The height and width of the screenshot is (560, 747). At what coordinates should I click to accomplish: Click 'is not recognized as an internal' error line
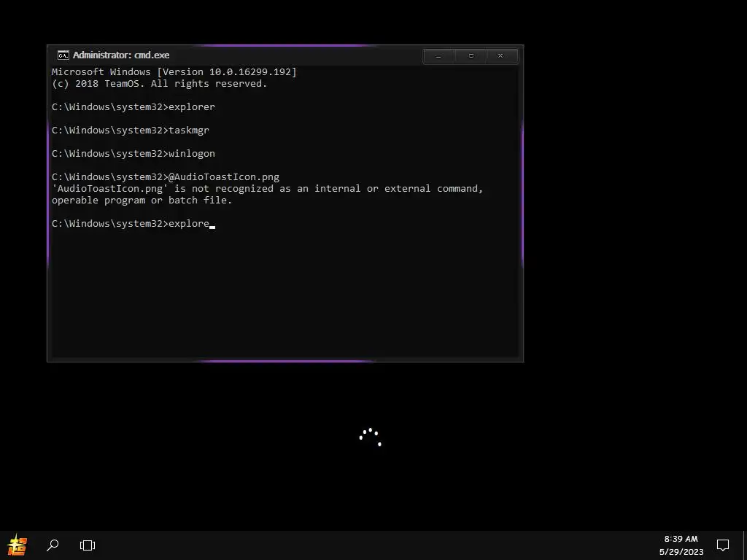click(267, 189)
